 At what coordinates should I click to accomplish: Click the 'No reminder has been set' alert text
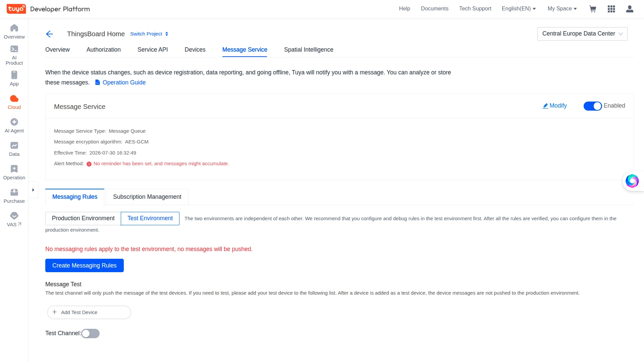(x=161, y=164)
